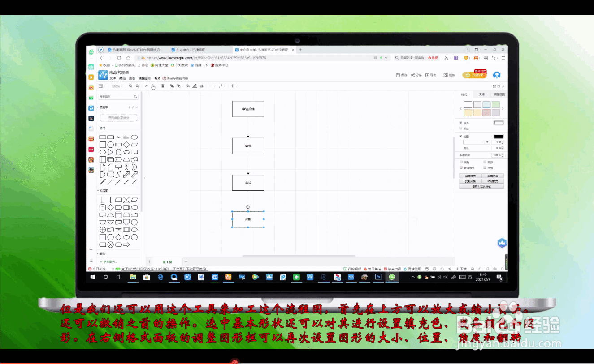This screenshot has height=364, width=594.
Task: Pick the ellipse shape in 通用 palette
Action: 134,137
